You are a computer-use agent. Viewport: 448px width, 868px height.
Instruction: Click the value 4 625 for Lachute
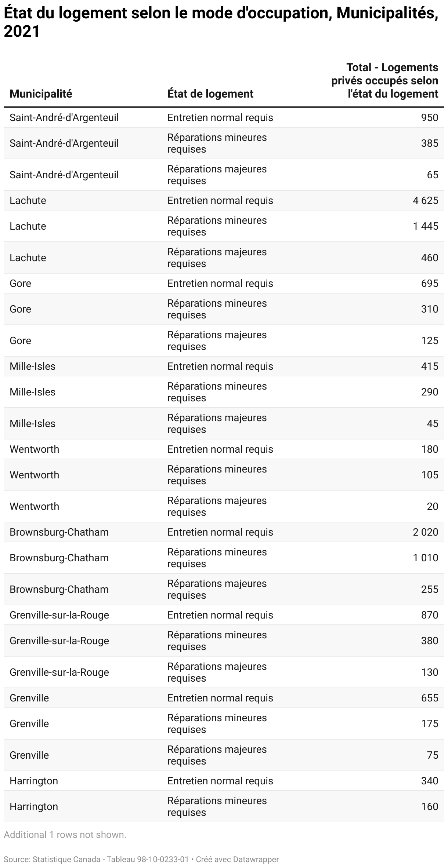[426, 200]
